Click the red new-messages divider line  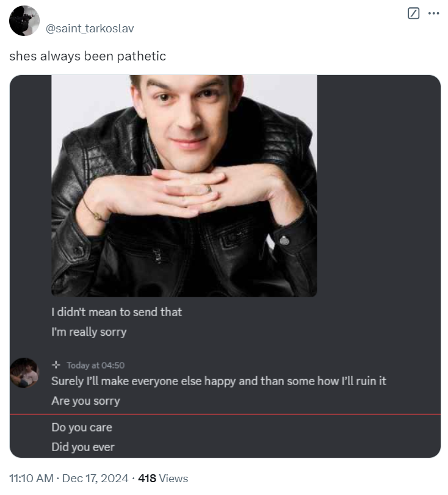pos(225,414)
